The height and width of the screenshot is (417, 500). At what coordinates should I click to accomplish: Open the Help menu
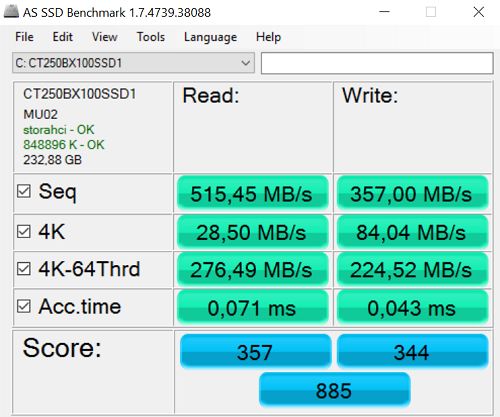pyautogui.click(x=268, y=37)
